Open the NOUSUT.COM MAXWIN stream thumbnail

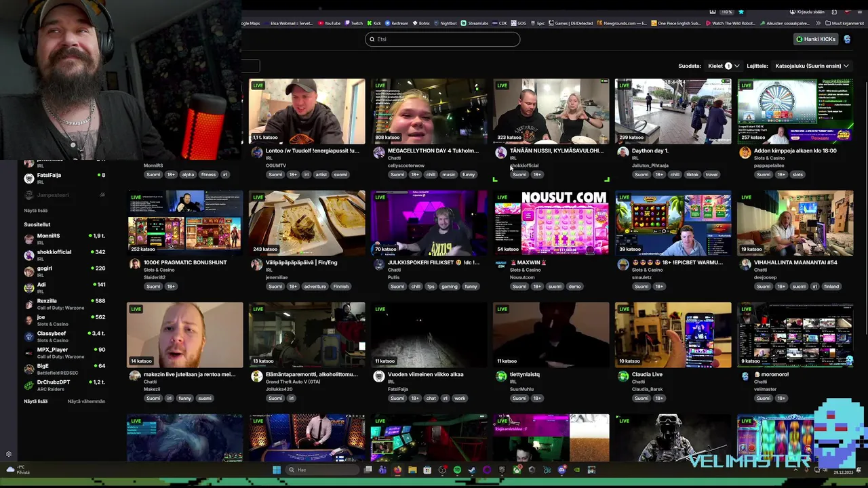(x=551, y=223)
